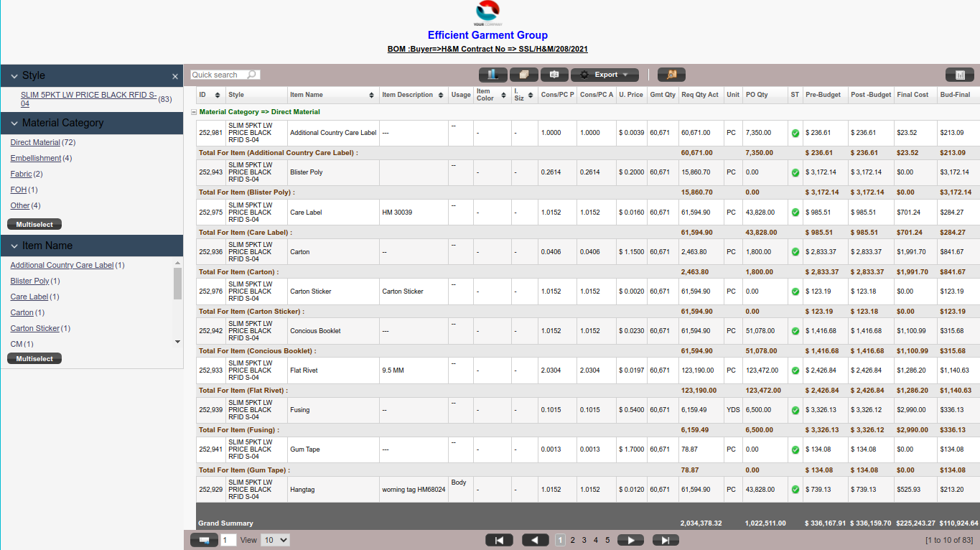Collapse the Direct Material category group row
The height and width of the screenshot is (550, 980).
pyautogui.click(x=193, y=112)
